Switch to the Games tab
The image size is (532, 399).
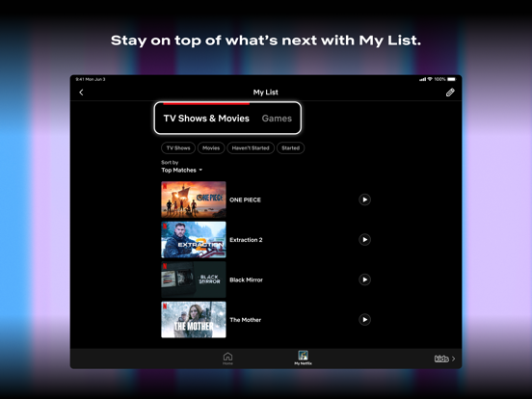277,119
